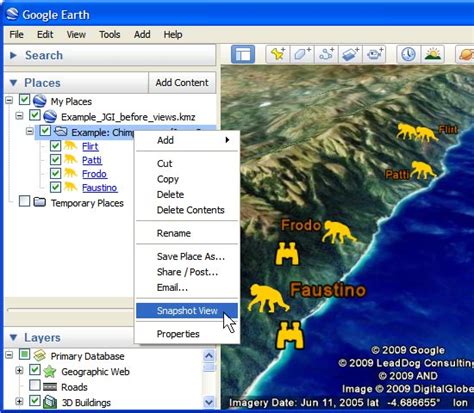474x413 pixels.
Task: Uncheck the My Places checkbox
Action: coord(24,100)
